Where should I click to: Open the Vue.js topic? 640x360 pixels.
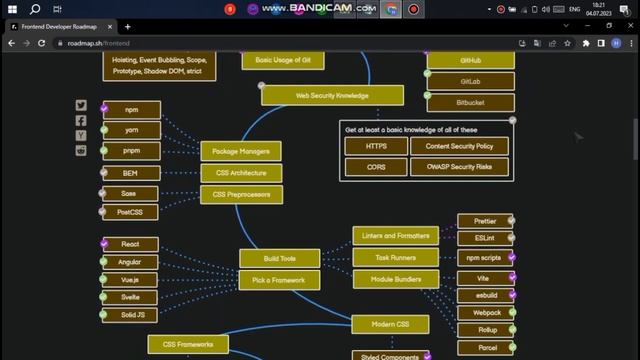click(129, 280)
